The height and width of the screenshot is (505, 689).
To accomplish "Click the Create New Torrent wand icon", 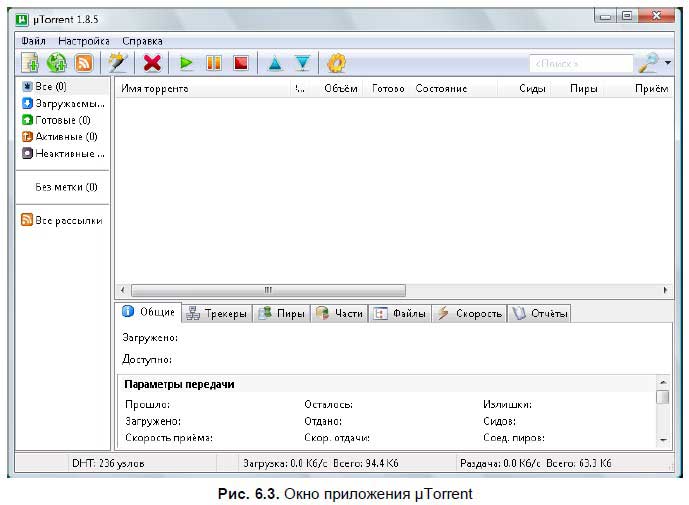I will click(118, 63).
